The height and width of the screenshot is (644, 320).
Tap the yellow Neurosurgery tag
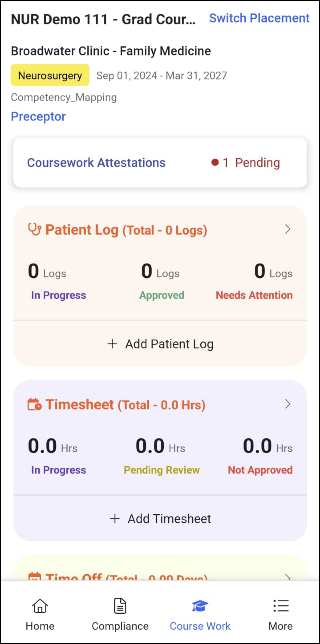(x=50, y=75)
